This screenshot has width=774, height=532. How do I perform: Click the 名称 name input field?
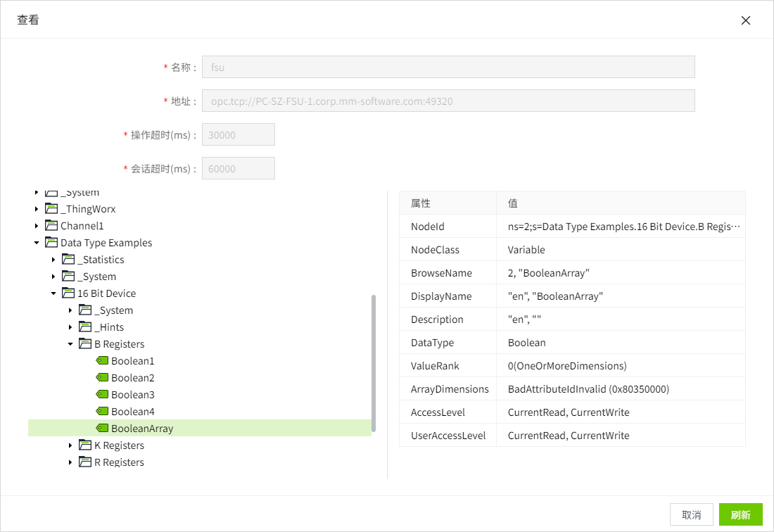tap(448, 68)
